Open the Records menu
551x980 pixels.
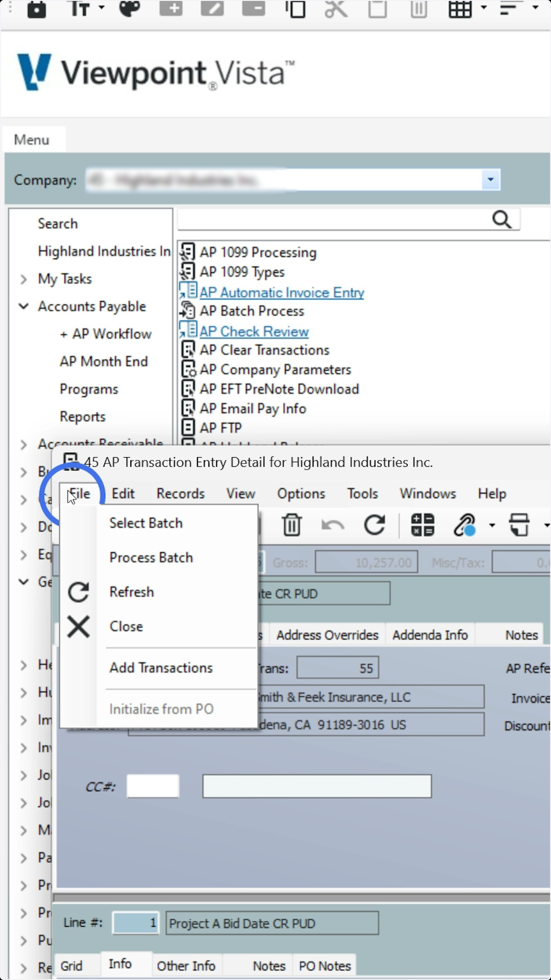tap(180, 494)
